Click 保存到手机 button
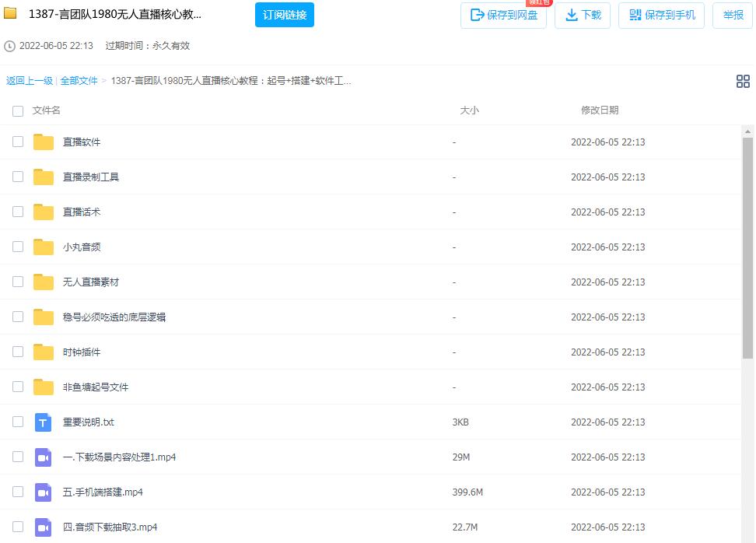Screen dimensions: 756x543 coord(661,15)
